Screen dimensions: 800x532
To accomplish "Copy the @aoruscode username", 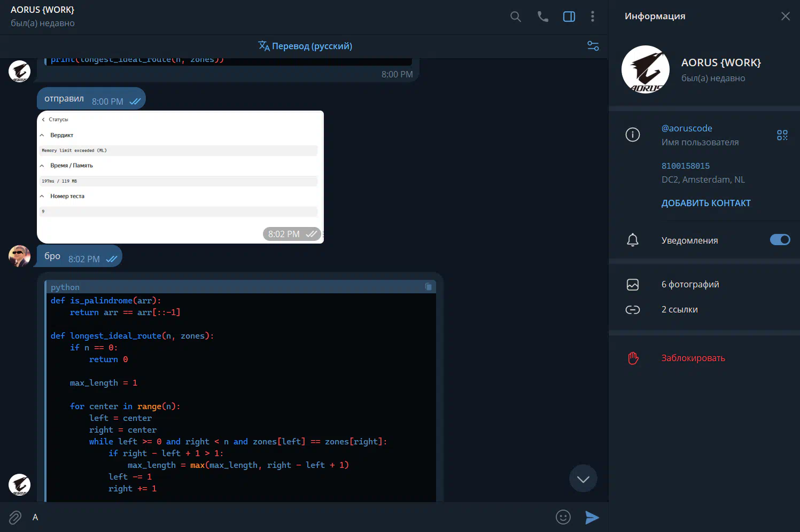I will pyautogui.click(x=687, y=128).
